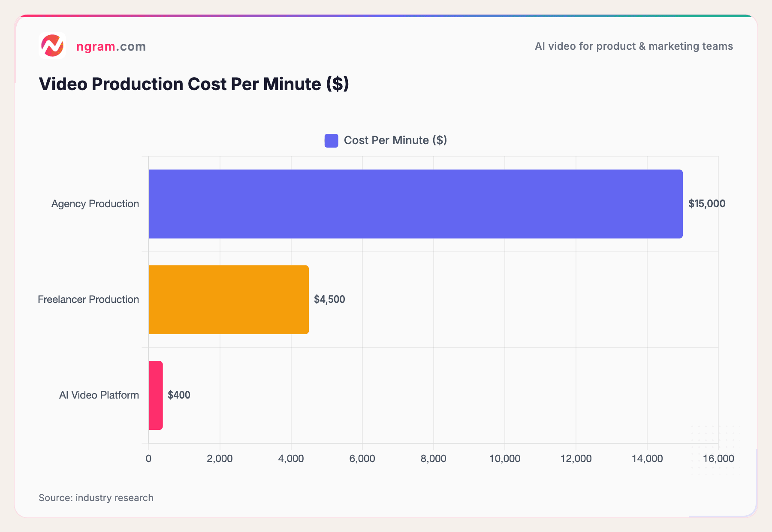
Task: Toggle the AI Video Platform category label
Action: [99, 395]
